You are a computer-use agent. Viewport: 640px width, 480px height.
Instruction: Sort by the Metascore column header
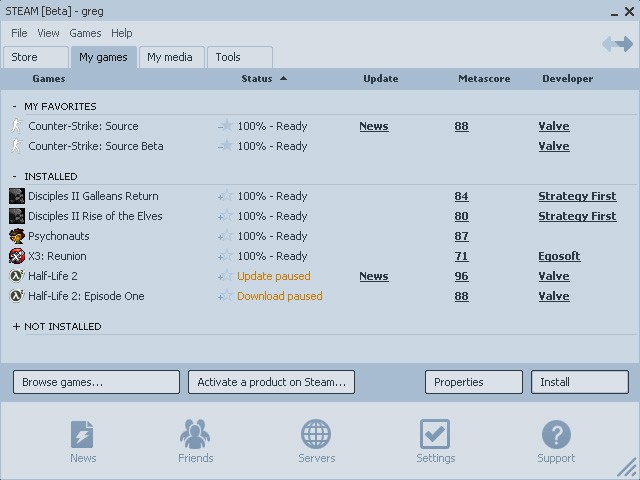point(484,79)
